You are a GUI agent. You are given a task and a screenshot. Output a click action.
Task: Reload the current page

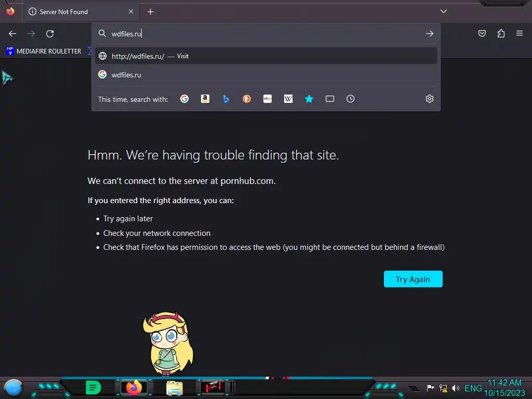tap(50, 34)
